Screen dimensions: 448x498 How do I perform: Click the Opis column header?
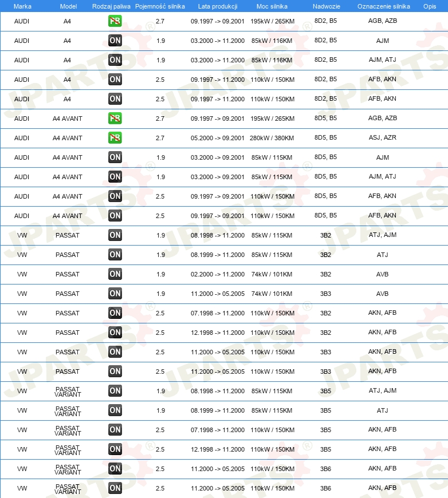point(430,6)
